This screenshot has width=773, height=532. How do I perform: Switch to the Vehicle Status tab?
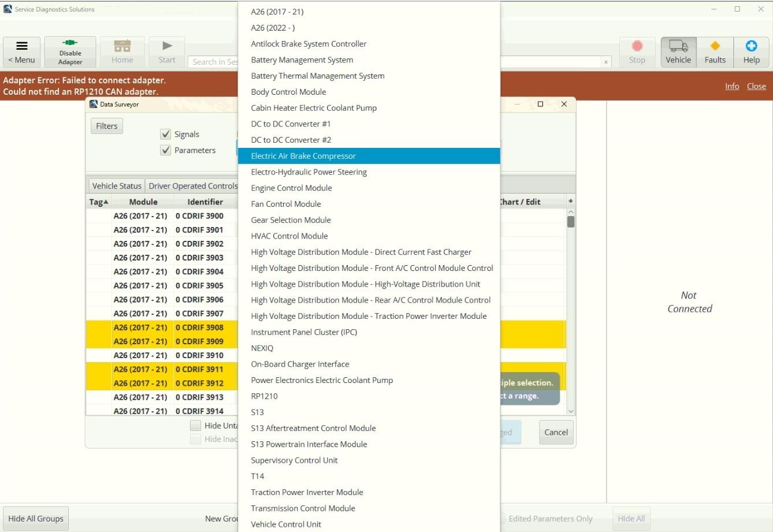pyautogui.click(x=116, y=185)
